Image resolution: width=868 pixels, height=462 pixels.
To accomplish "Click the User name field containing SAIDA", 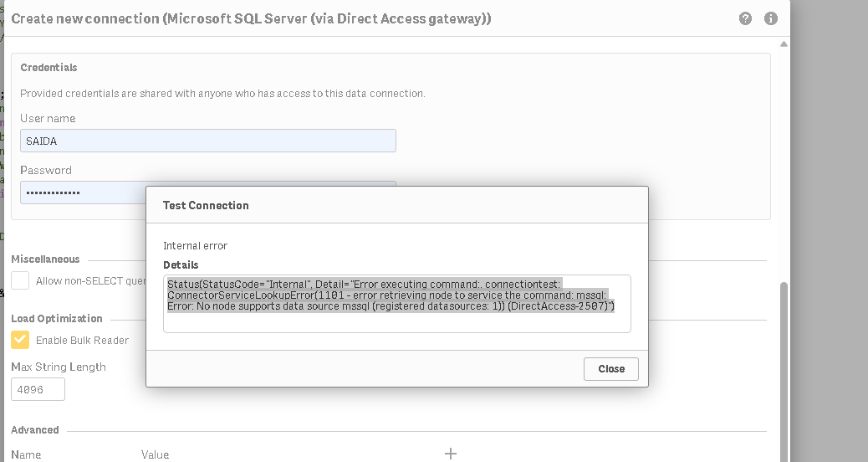I will tap(207, 141).
